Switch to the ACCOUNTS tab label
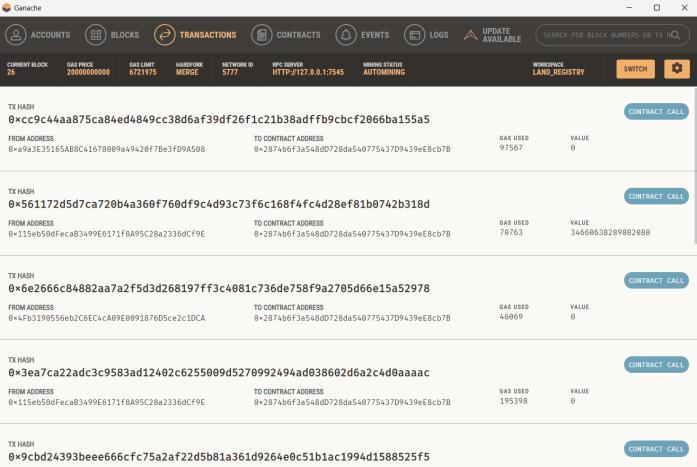This screenshot has height=467, width=697. click(x=50, y=35)
